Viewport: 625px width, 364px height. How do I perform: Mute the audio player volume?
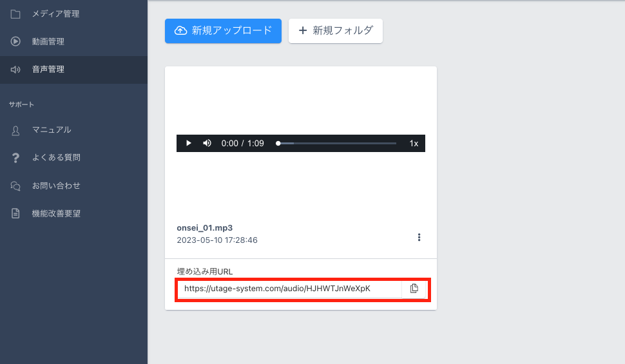click(x=207, y=143)
